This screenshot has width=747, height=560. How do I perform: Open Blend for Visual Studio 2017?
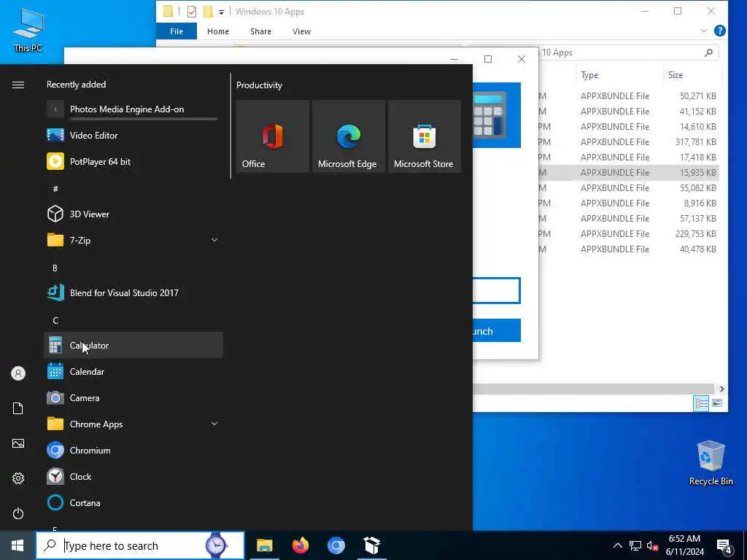click(133, 293)
